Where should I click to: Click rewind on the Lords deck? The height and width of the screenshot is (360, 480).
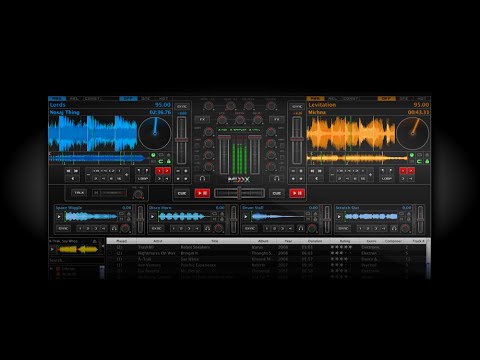[x=68, y=171]
